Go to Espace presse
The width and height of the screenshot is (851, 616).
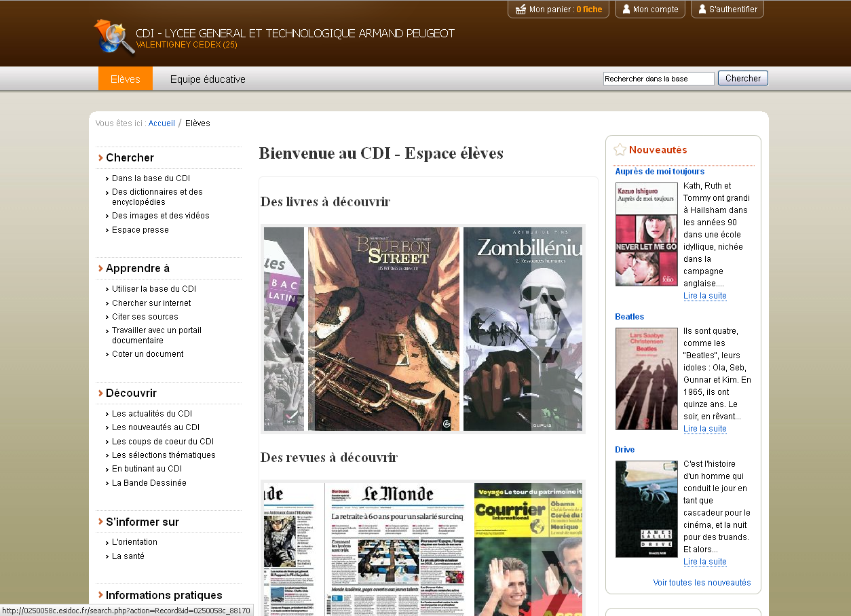[140, 230]
